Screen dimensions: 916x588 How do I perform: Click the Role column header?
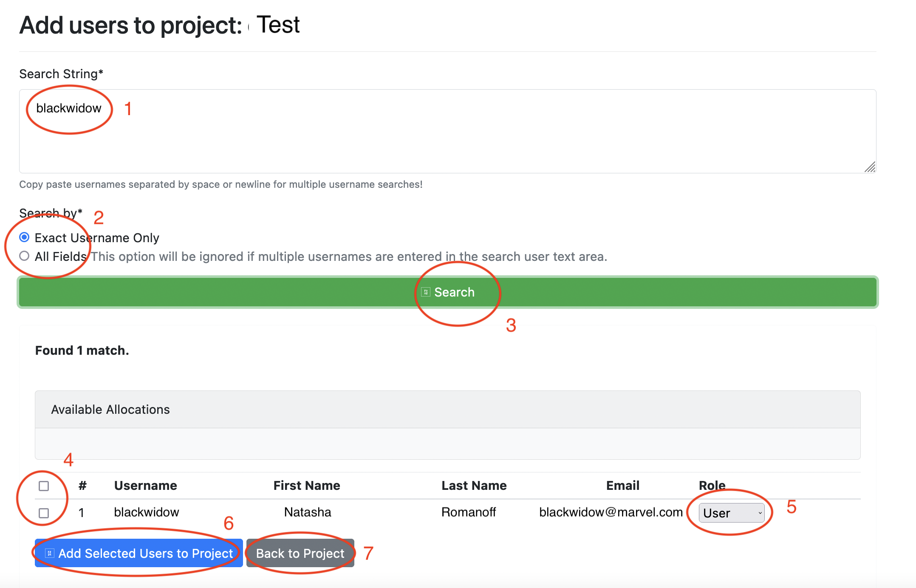point(712,486)
